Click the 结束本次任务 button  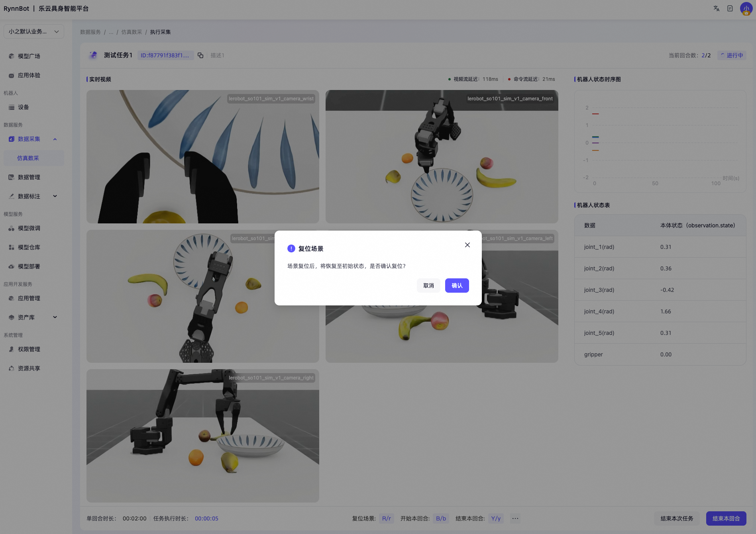(x=677, y=518)
